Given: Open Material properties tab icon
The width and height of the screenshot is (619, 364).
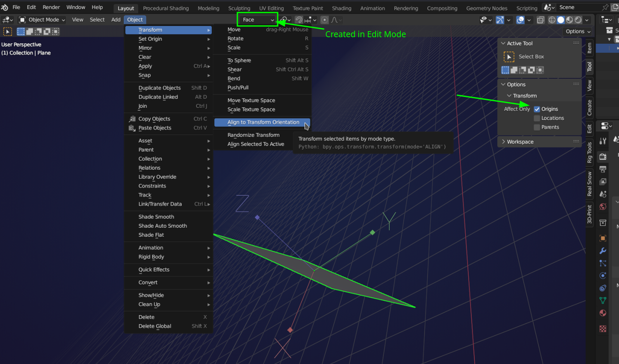Looking at the screenshot, I should click(603, 313).
